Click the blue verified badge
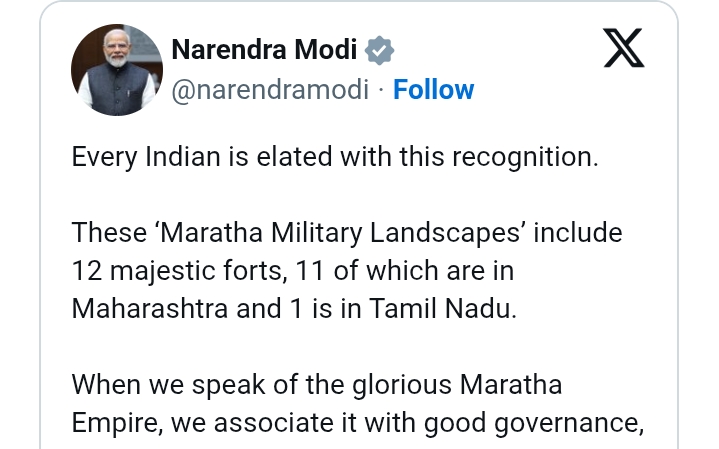This screenshot has width=719, height=449. pyautogui.click(x=379, y=50)
